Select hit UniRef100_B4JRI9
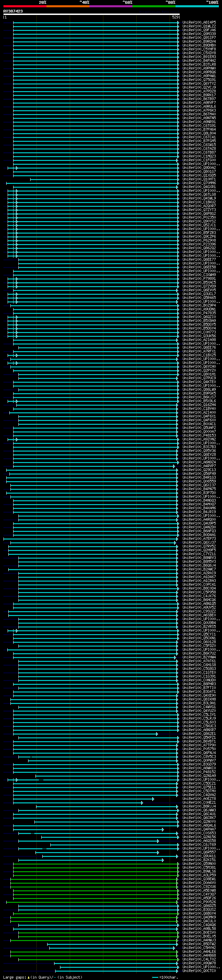222x980 pixels. click(x=199, y=512)
